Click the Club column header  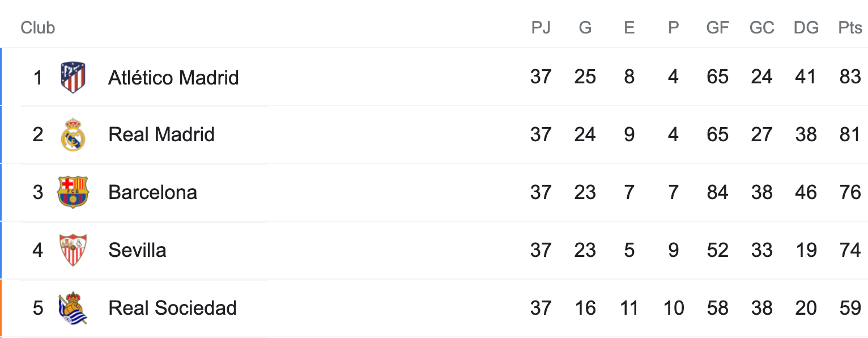[x=38, y=28]
